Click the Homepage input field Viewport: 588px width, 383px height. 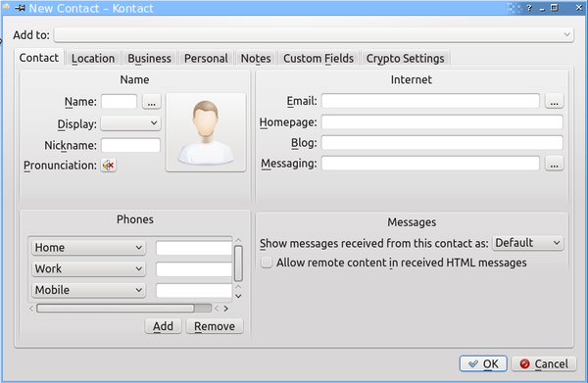[x=442, y=122]
